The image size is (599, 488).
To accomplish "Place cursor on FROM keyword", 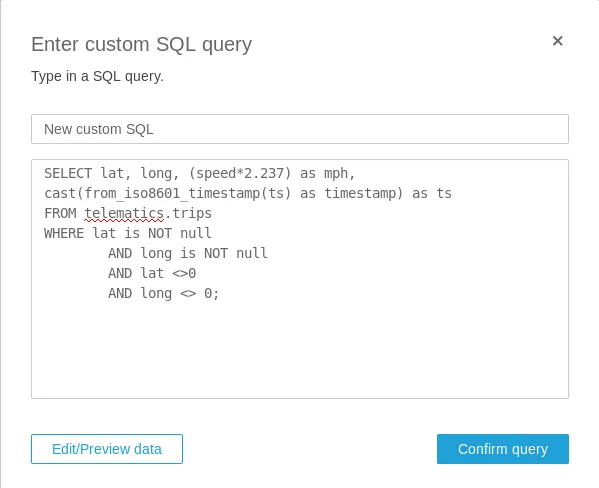I will point(60,213).
